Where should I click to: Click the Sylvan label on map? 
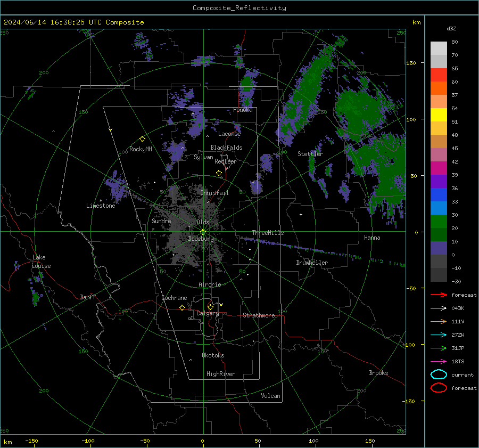(203, 157)
